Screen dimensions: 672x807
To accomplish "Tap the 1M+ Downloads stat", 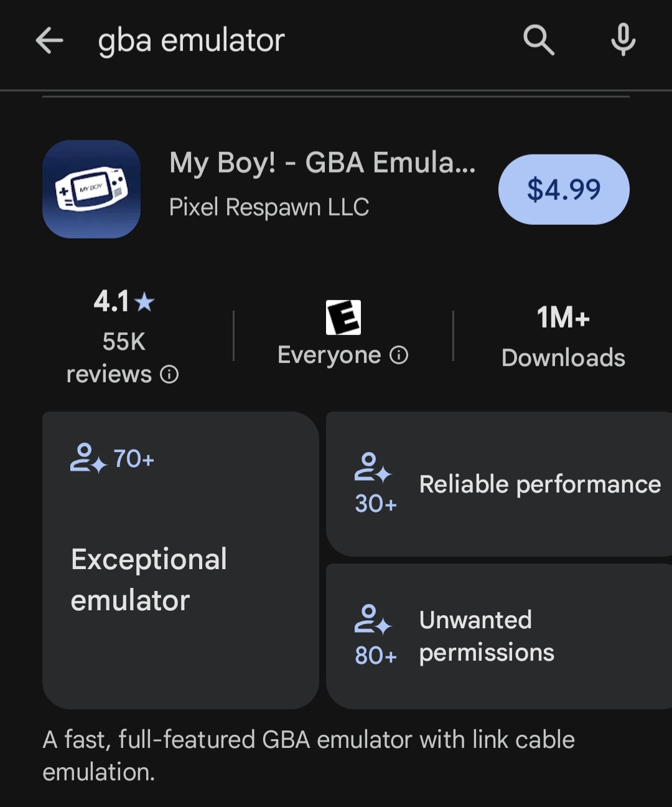I will point(563,337).
